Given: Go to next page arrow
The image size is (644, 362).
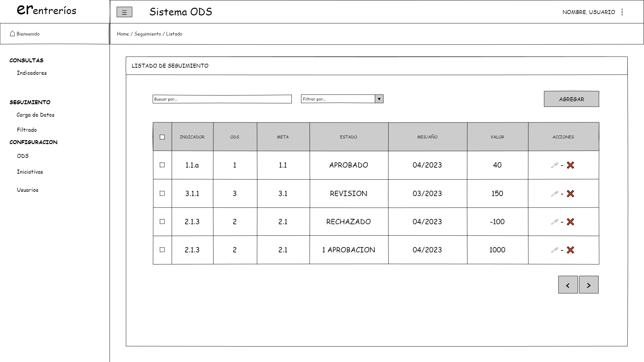Looking at the screenshot, I should 589,285.
